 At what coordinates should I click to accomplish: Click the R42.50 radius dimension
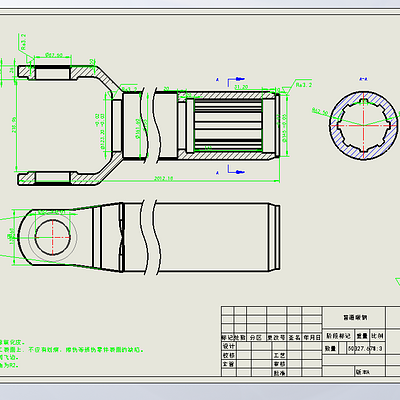[x=320, y=111]
